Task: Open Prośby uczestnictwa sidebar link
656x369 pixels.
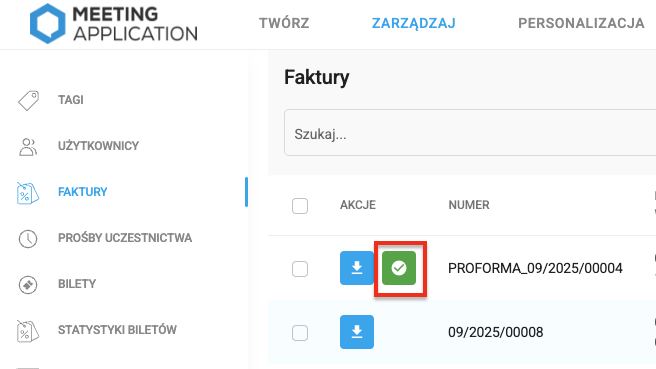Action: tap(125, 238)
